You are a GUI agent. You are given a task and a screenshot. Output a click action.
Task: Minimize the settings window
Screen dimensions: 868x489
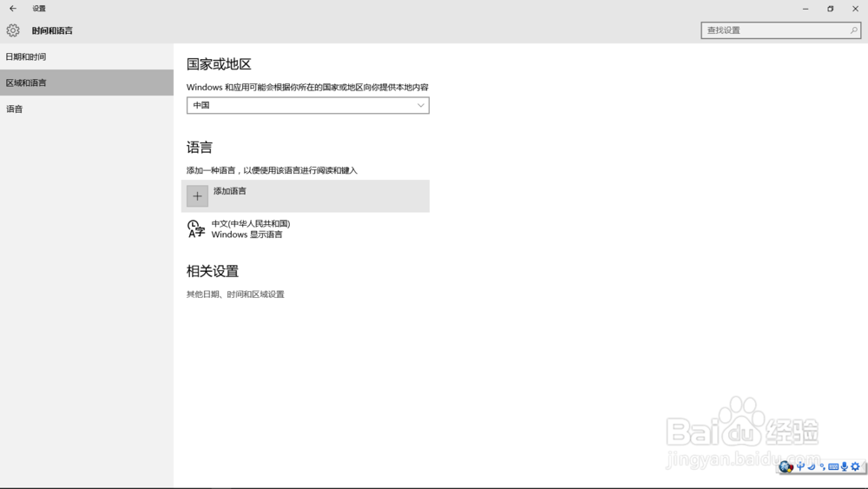(x=806, y=9)
